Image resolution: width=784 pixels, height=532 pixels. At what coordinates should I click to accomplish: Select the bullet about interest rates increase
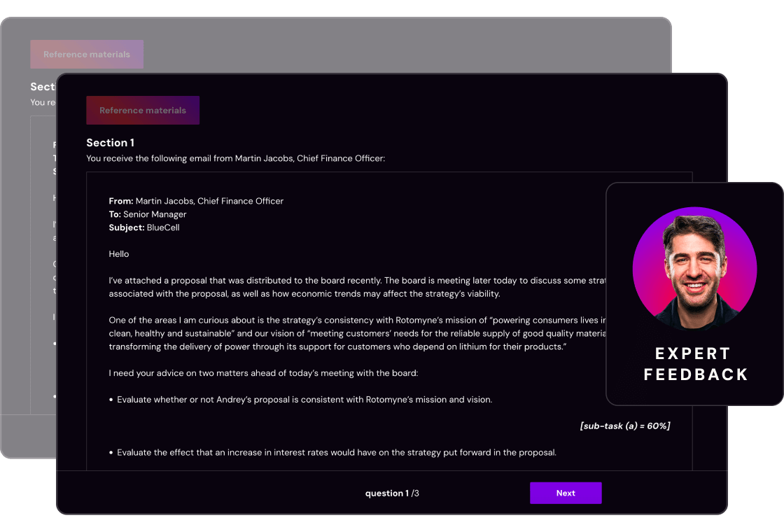[x=336, y=452]
